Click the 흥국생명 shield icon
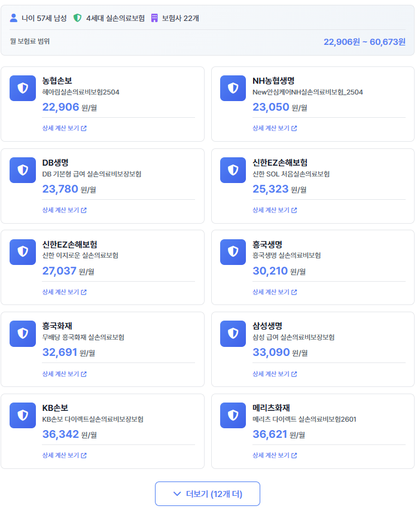The height and width of the screenshot is (509, 420). (233, 252)
